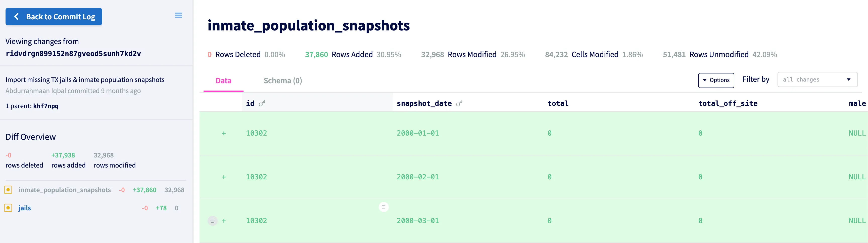The width and height of the screenshot is (868, 243).
Task: Click the round row menu icon near 2000-03-01 row
Action: point(212,221)
